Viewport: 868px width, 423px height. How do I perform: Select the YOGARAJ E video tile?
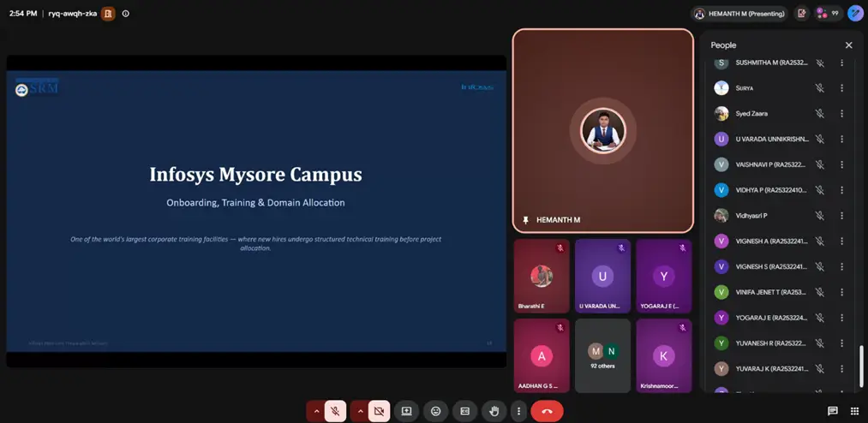coord(664,276)
